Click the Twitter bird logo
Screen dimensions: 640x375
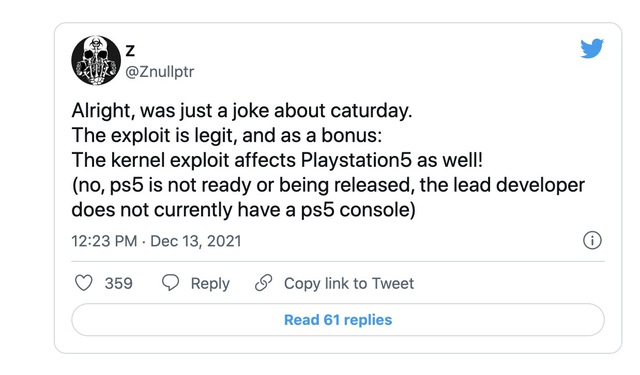(x=592, y=49)
